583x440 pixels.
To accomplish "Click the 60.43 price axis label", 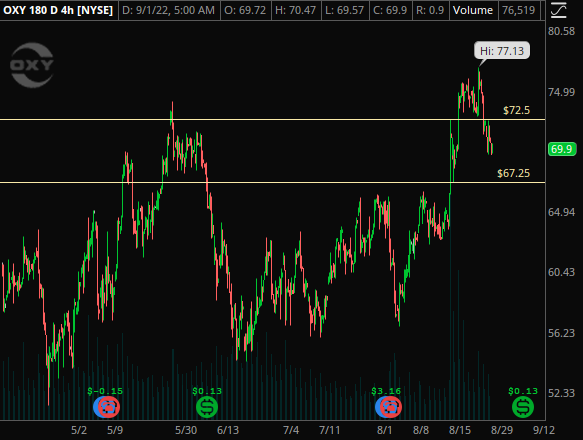I will 561,272.
